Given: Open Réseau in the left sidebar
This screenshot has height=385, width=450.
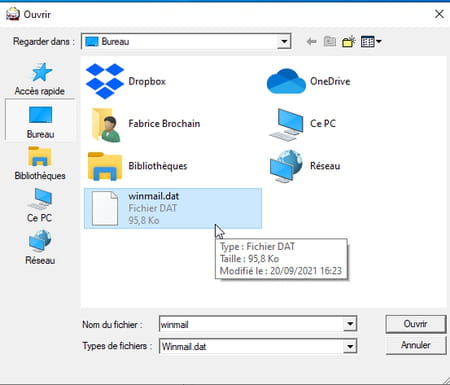Looking at the screenshot, I should [x=40, y=247].
